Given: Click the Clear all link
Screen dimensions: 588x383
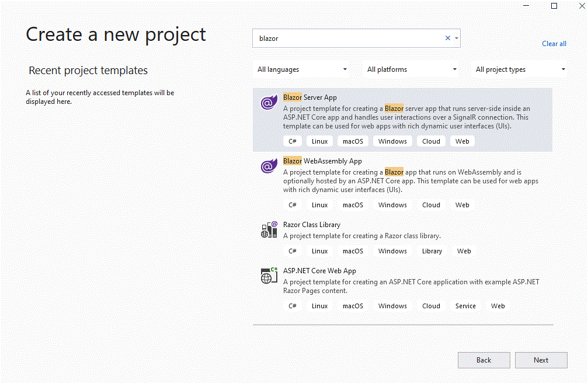Looking at the screenshot, I should (x=554, y=44).
